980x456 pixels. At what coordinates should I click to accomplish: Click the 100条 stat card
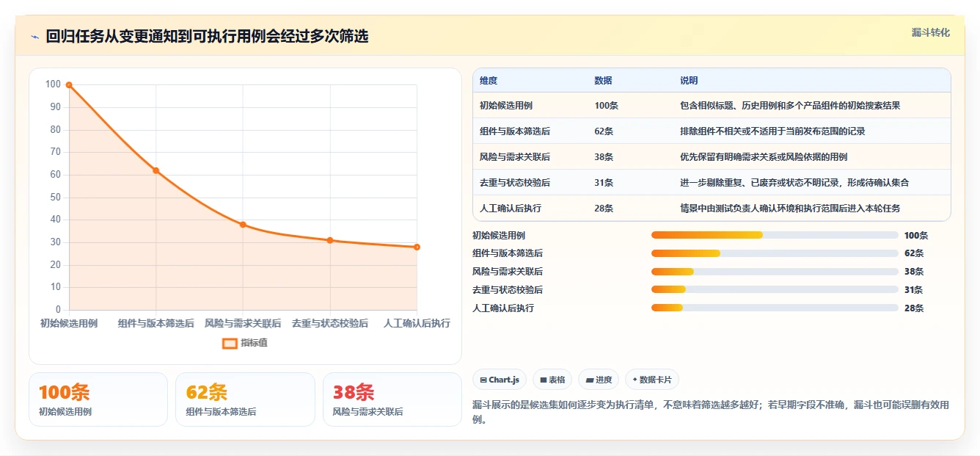[98, 399]
